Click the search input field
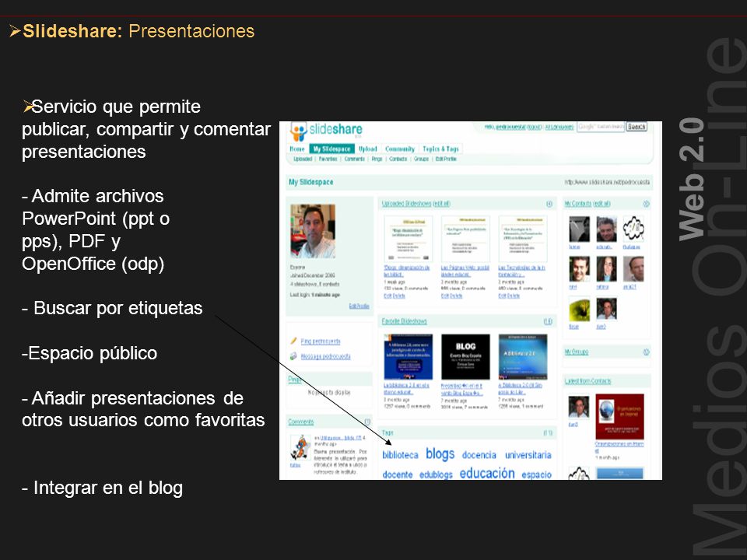The width and height of the screenshot is (747, 560). pyautogui.click(x=600, y=127)
